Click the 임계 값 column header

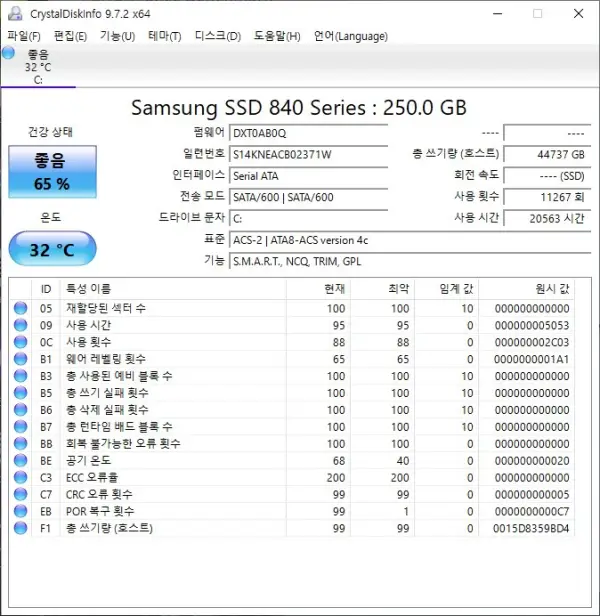pos(446,289)
